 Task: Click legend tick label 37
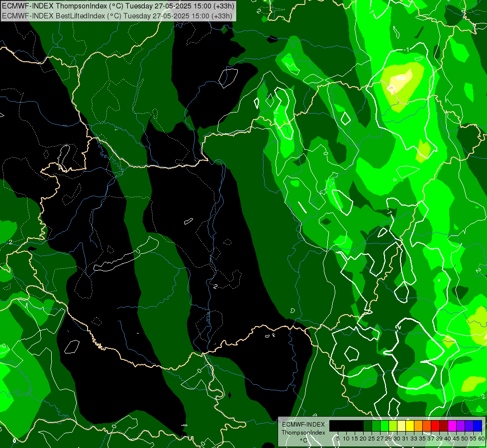coord(431,439)
